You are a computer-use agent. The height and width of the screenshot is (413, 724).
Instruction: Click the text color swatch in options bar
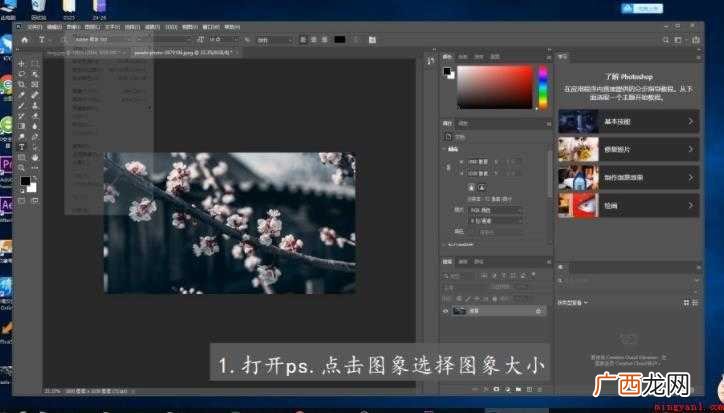pyautogui.click(x=340, y=40)
